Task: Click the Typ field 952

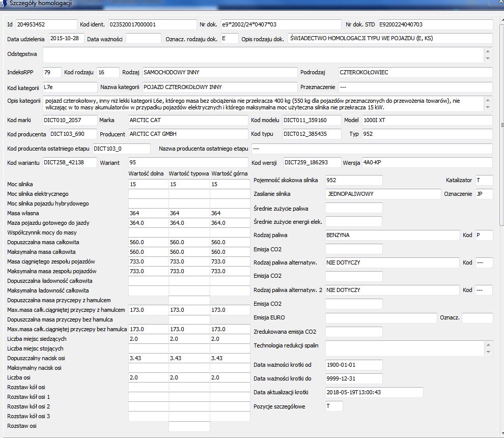Action: [427, 134]
